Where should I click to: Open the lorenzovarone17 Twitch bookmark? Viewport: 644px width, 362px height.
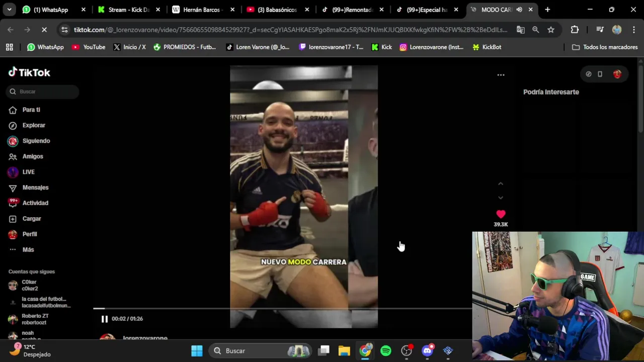(331, 47)
